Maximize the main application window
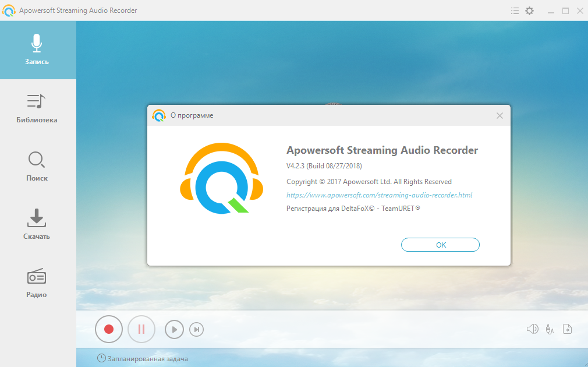This screenshot has height=367, width=588. [x=565, y=11]
